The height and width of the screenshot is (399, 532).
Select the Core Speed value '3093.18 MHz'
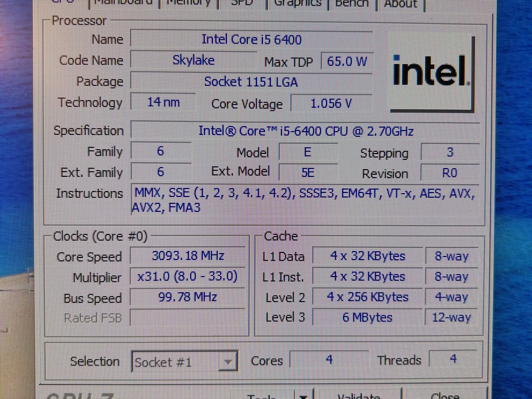coord(188,256)
